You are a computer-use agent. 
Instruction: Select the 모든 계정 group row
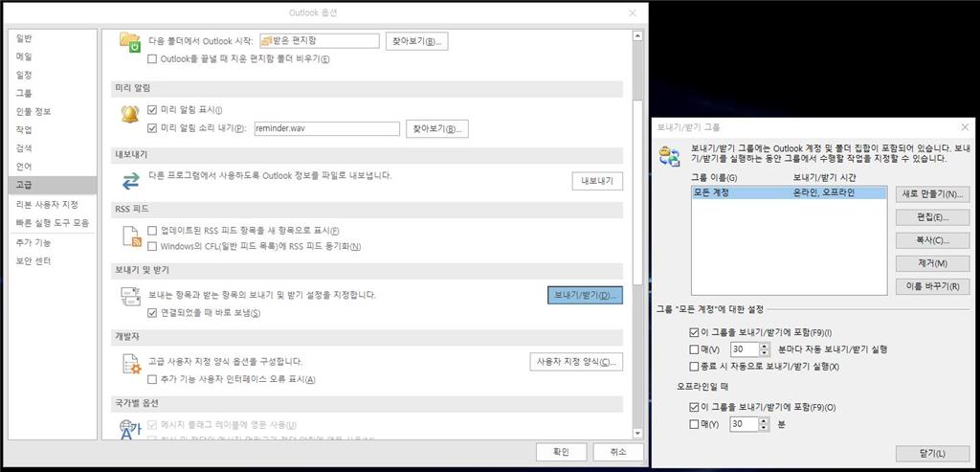click(789, 193)
